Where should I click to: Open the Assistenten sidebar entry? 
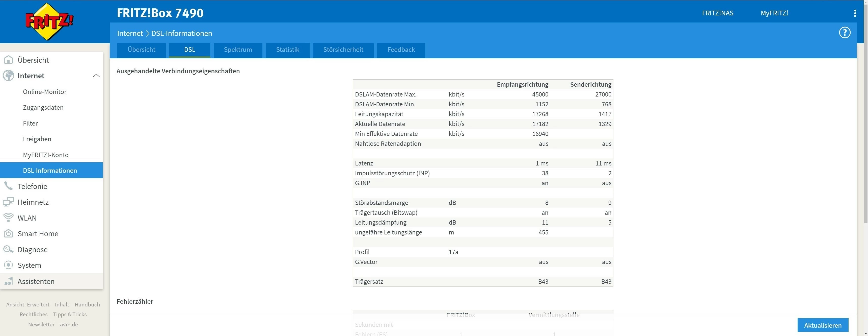point(36,281)
